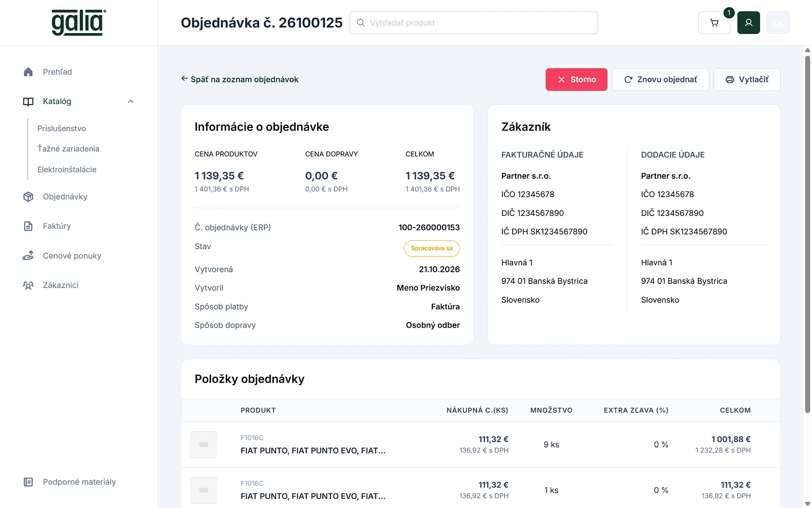812x508 pixels.
Task: Click the Katalóg book icon
Action: coord(28,102)
